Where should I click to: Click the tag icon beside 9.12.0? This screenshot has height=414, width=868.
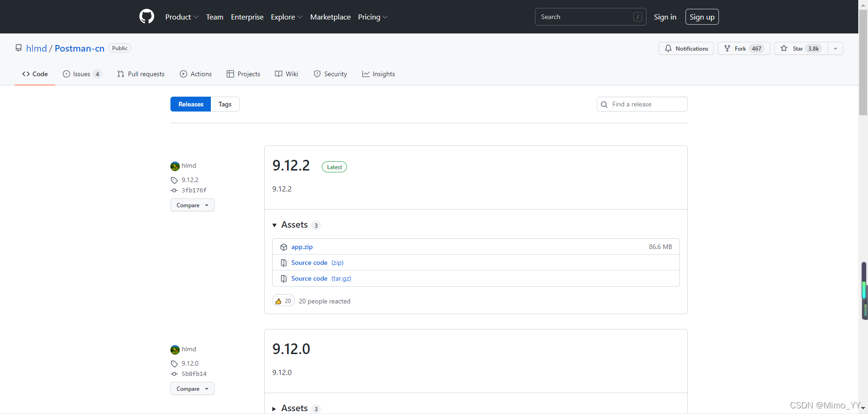(174, 364)
